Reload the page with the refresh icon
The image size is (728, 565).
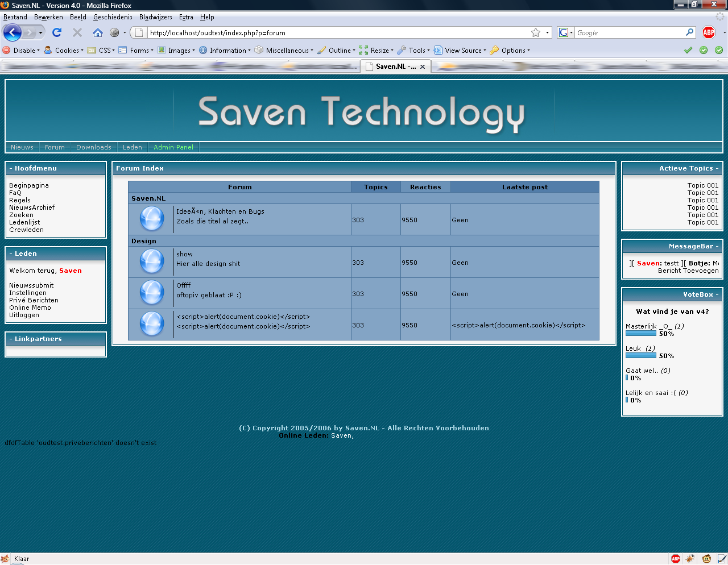click(x=57, y=32)
